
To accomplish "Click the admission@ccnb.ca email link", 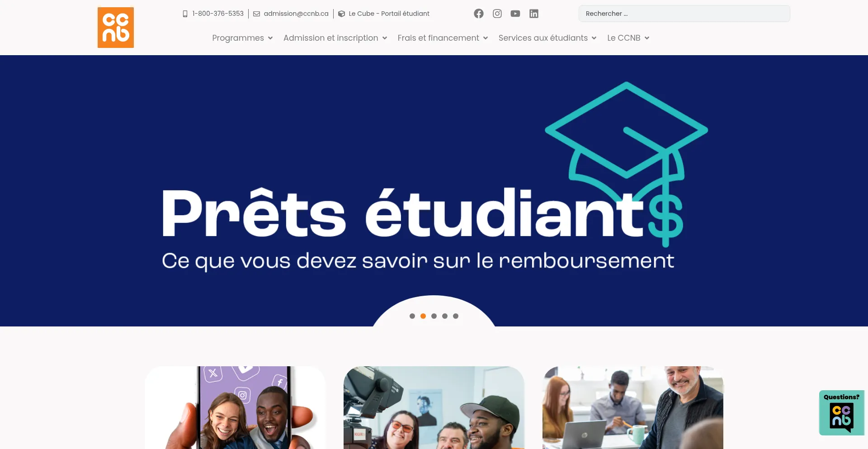I will (x=296, y=14).
